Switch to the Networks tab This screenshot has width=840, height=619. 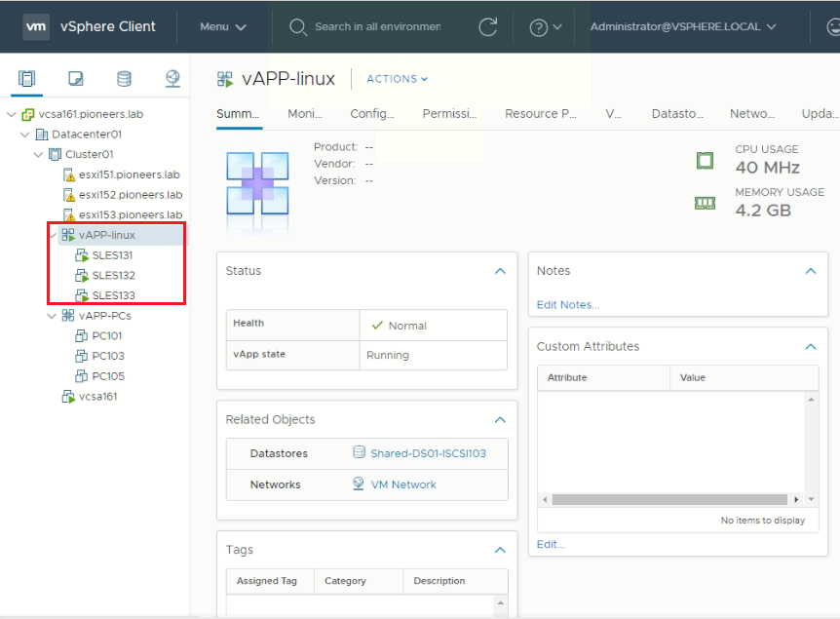pos(752,114)
